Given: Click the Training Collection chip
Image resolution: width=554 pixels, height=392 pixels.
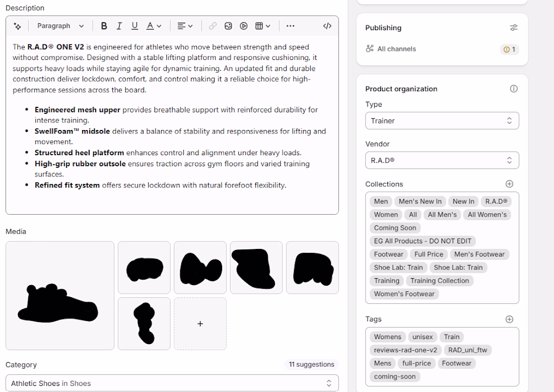Looking at the screenshot, I should pyautogui.click(x=440, y=281).
